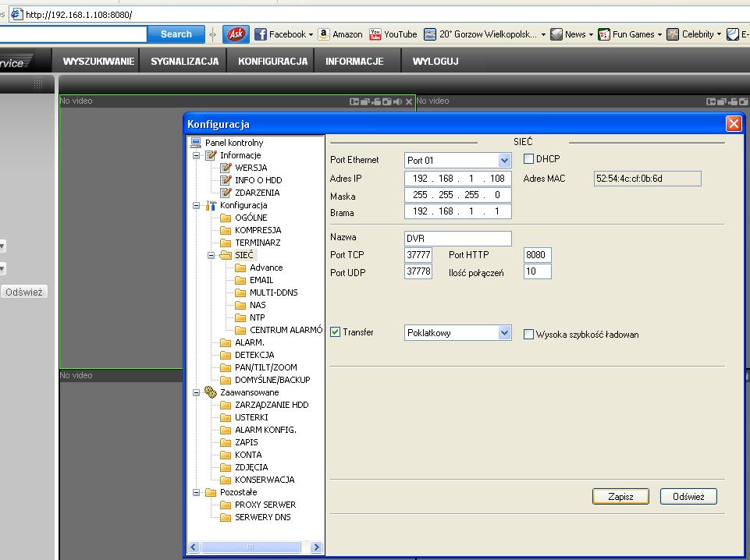The height and width of the screenshot is (560, 750).
Task: Enable the DHCP checkbox
Action: point(528,159)
